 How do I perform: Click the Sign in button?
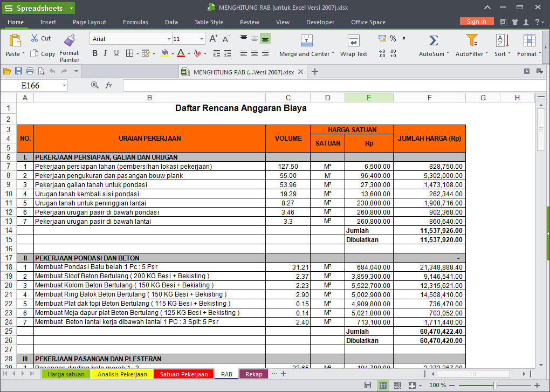(476, 22)
